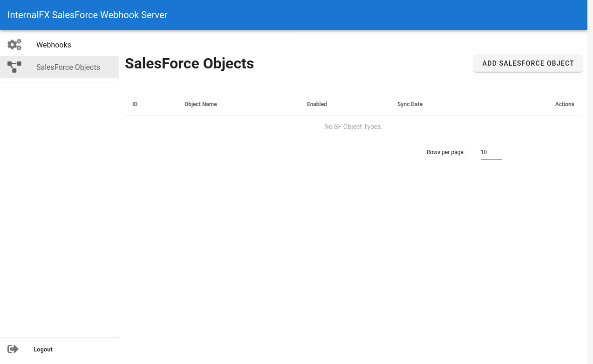This screenshot has width=593, height=364.
Task: Open the Webhooks menu item
Action: 60,45
